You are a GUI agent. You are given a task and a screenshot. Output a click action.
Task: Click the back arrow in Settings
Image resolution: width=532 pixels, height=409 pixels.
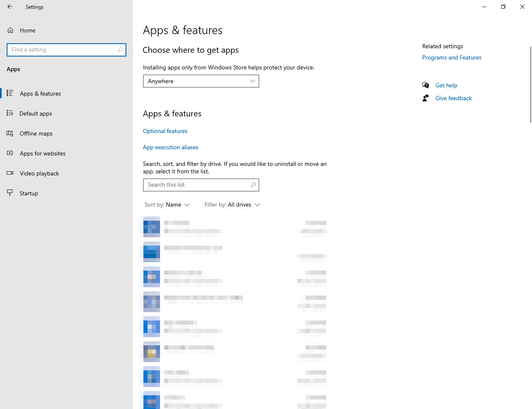click(x=10, y=7)
